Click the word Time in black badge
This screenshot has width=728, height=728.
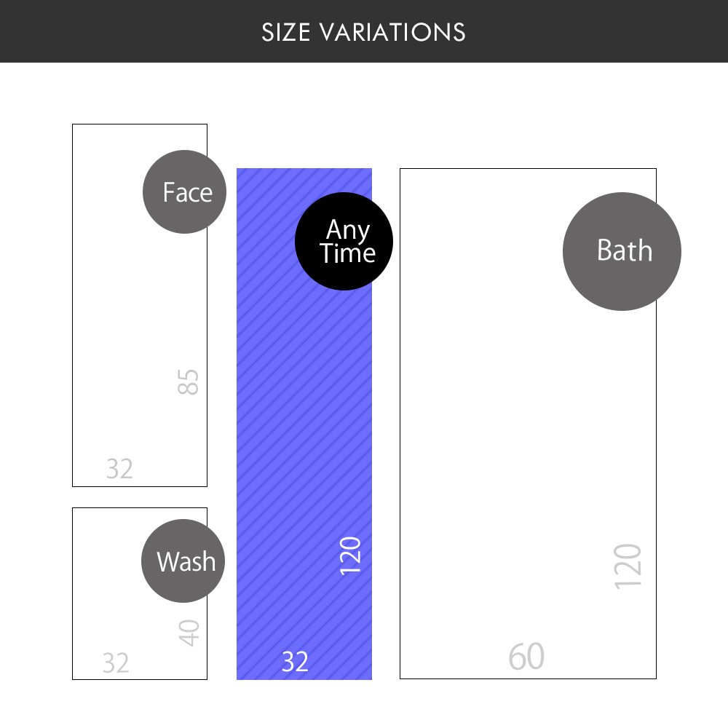pos(347,253)
